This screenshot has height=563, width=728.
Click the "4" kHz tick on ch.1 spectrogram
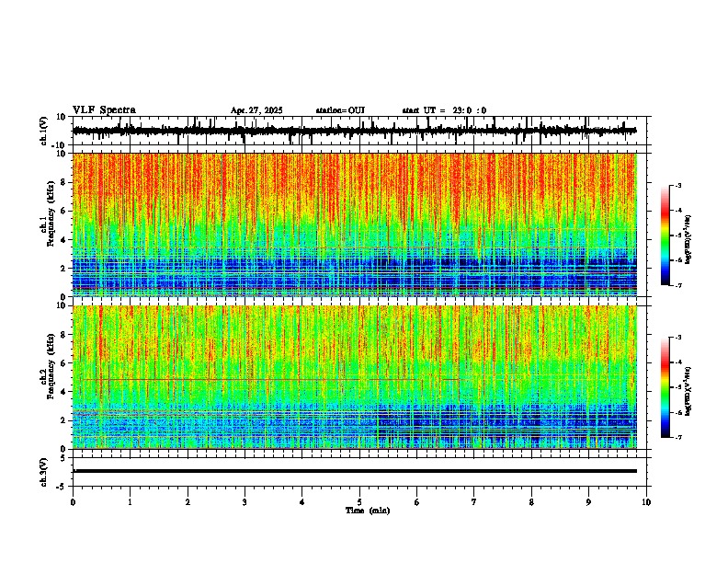64,240
